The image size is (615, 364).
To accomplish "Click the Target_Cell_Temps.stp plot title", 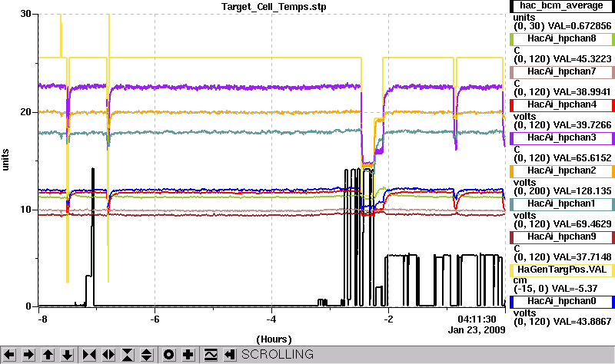I will pos(274,7).
